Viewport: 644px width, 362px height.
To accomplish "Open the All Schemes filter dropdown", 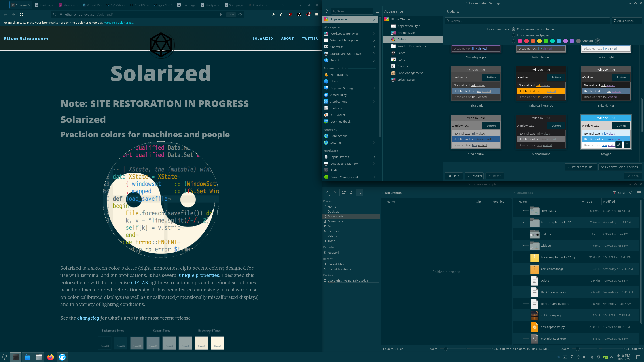I will (627, 21).
